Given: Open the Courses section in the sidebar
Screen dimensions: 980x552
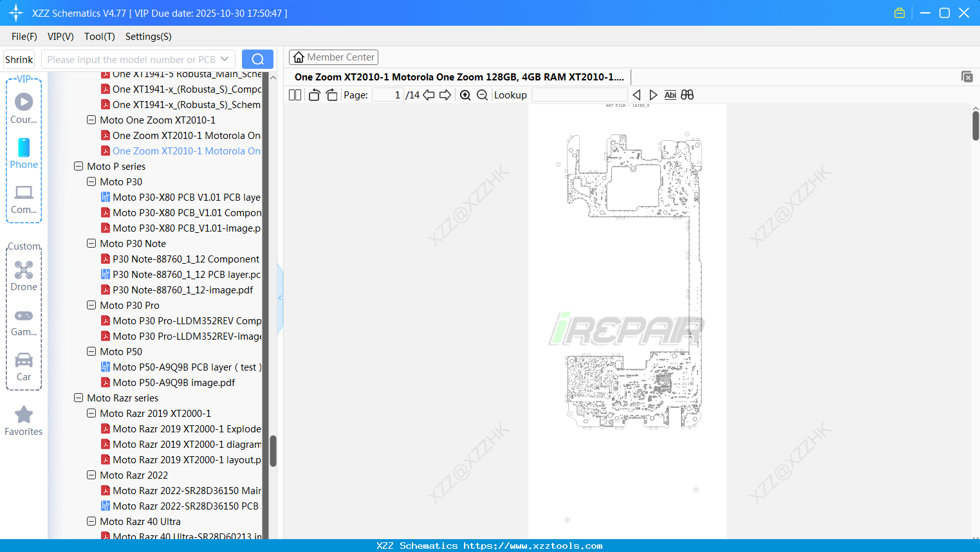Looking at the screenshot, I should pos(24,108).
